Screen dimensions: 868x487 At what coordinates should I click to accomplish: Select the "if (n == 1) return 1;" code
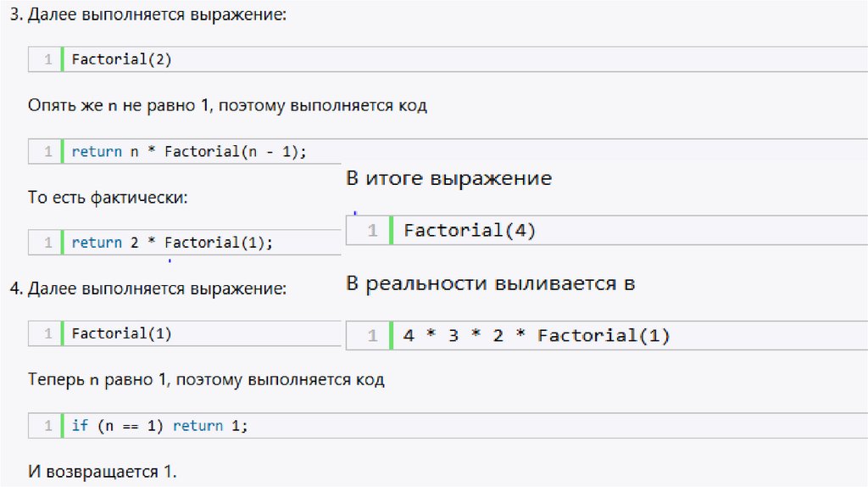[159, 425]
